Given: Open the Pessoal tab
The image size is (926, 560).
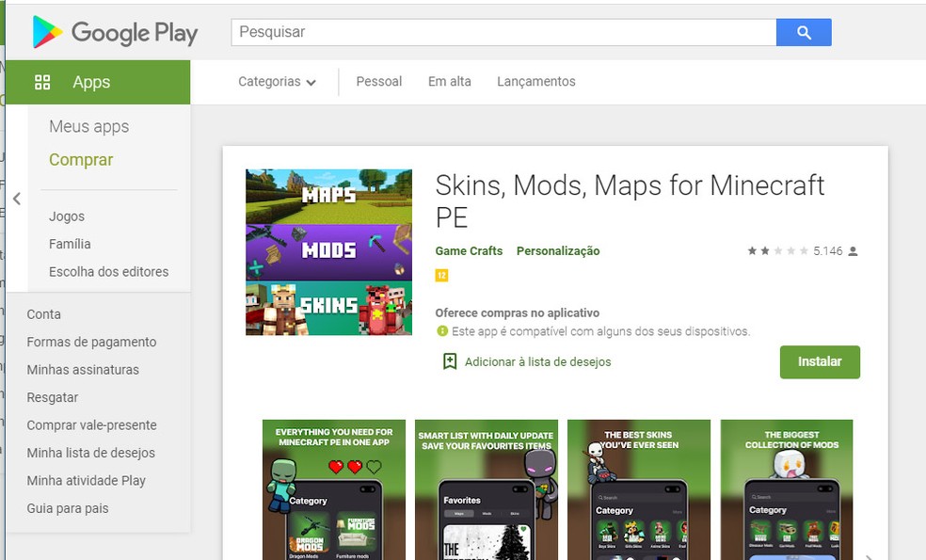Looking at the screenshot, I should pyautogui.click(x=378, y=82).
